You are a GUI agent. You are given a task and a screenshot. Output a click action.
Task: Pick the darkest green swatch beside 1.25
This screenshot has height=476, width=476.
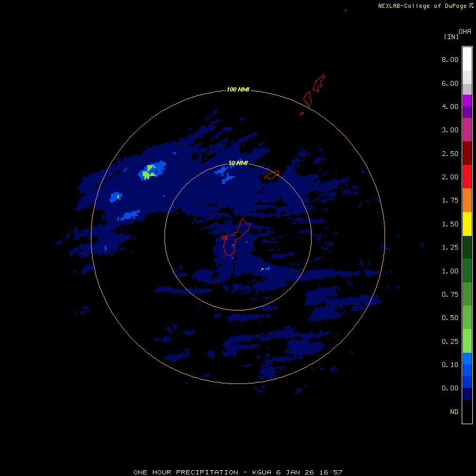[467, 248]
